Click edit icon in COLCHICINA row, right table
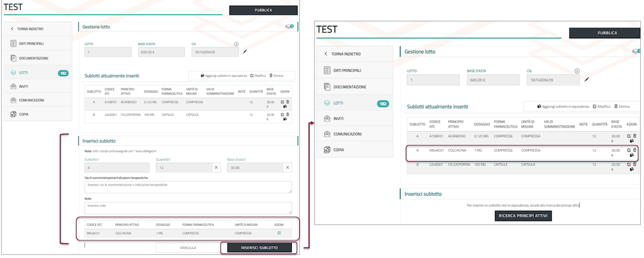Viewport: 644px width, 258px height. point(628,150)
